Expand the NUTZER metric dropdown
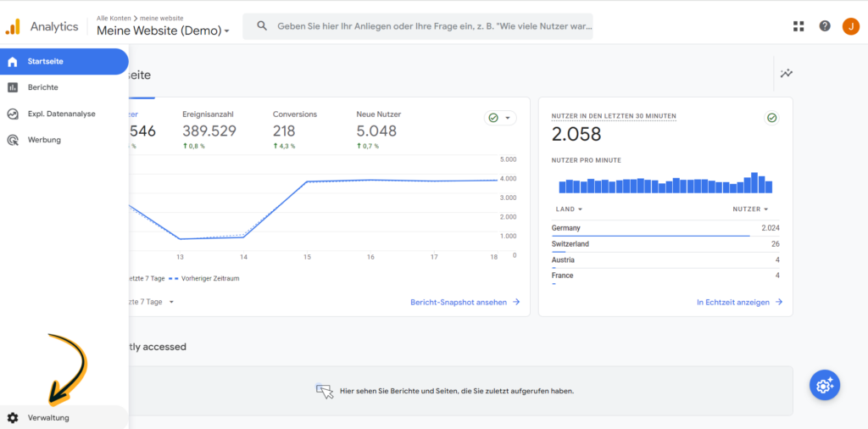The height and width of the screenshot is (429, 868). (x=750, y=209)
